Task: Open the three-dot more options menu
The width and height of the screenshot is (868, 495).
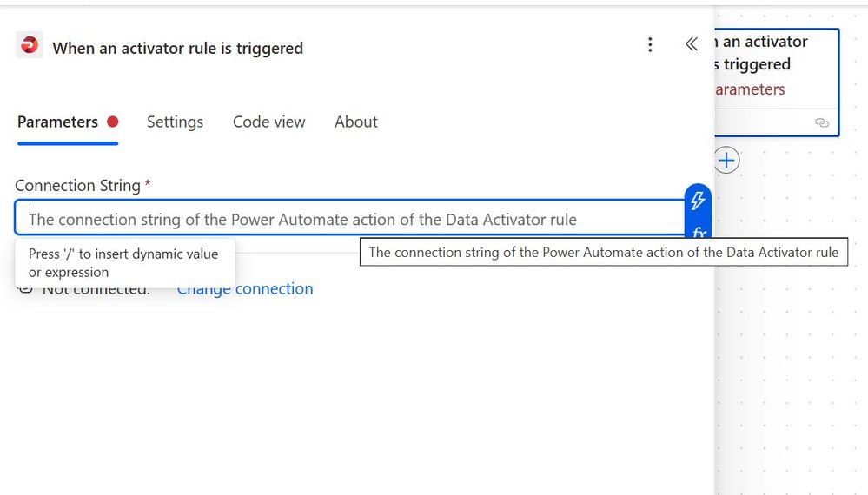Action: (x=650, y=45)
